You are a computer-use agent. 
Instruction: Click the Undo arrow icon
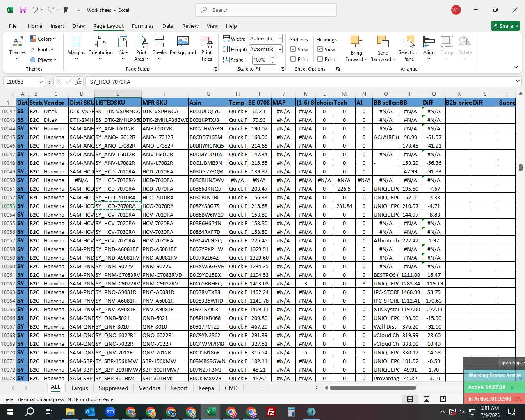[x=35, y=10]
